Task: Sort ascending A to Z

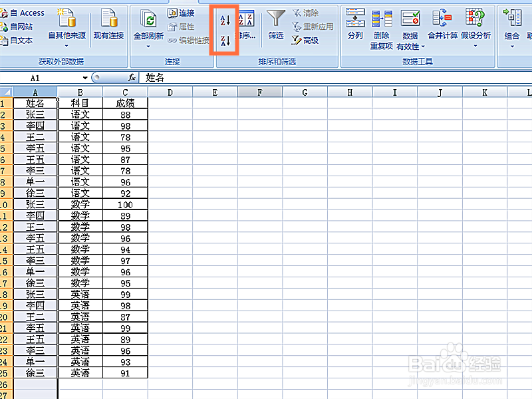Action: pyautogui.click(x=225, y=20)
